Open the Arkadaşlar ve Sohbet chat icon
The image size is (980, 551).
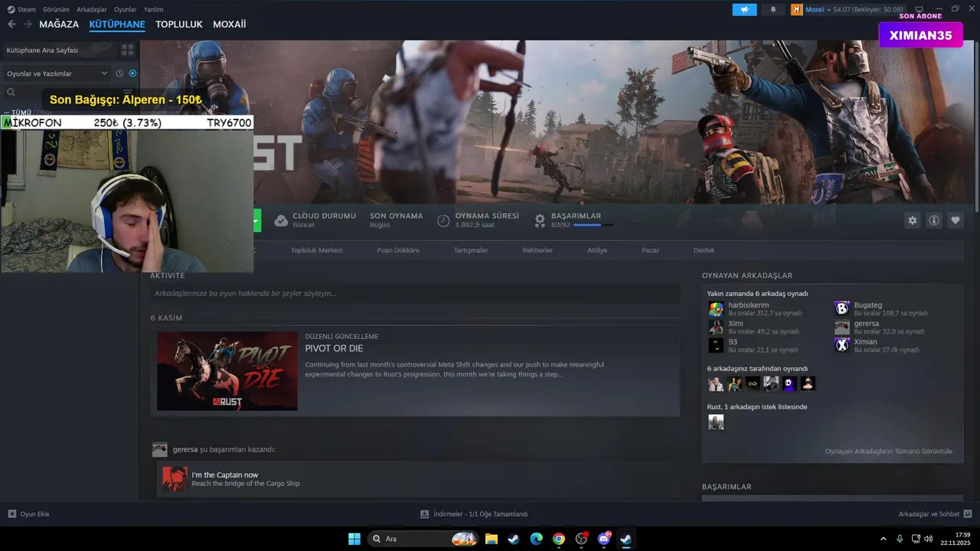tap(968, 514)
